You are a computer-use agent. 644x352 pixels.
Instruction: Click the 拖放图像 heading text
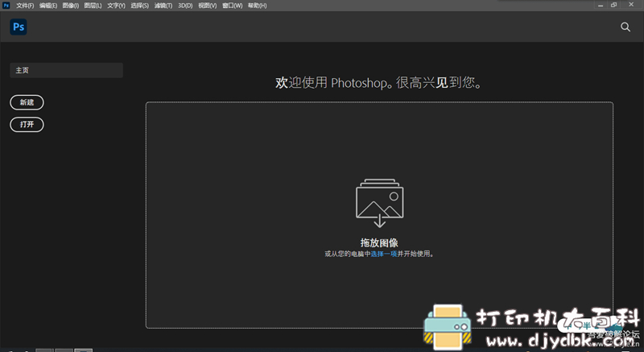[x=379, y=242]
